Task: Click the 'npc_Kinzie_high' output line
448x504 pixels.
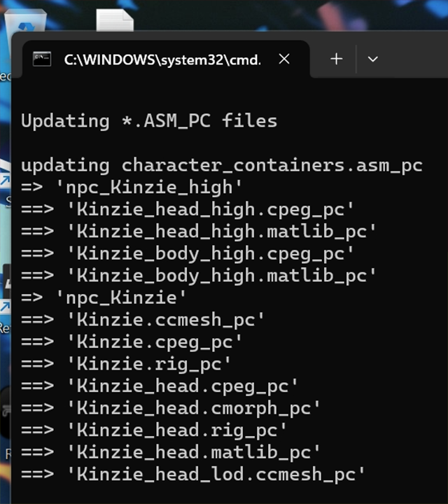Action: 132,188
